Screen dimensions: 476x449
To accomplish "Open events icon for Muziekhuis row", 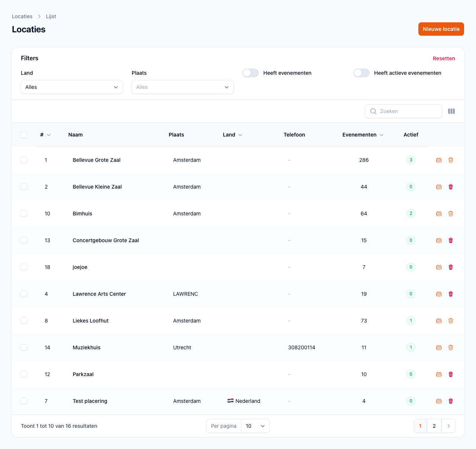I will tap(439, 347).
